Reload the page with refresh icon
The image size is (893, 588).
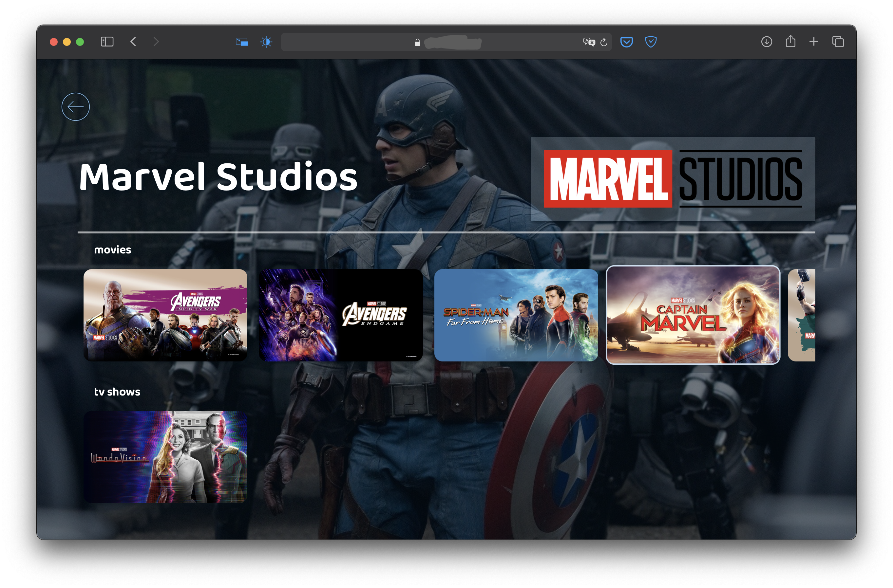click(x=604, y=42)
